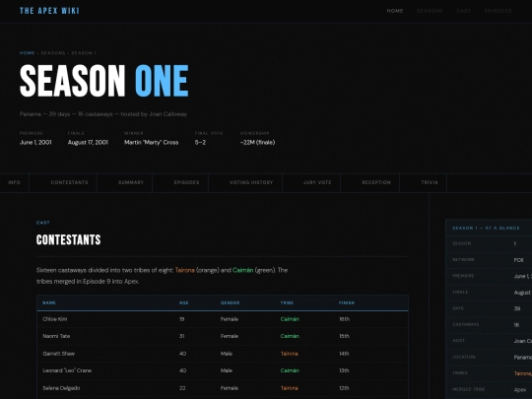Screen dimensions: 532x399
Task: Open Seasons in top navigation
Action: [430, 11]
